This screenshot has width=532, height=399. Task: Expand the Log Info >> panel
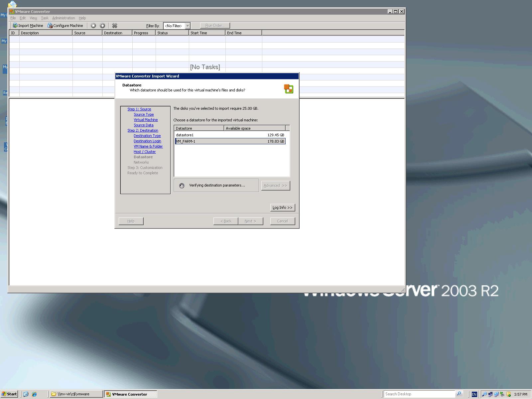[x=283, y=207]
